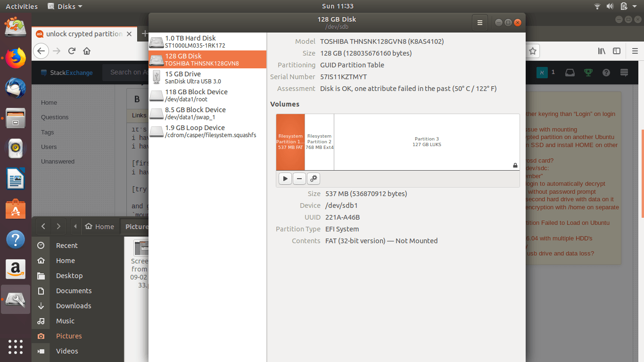Open the Downloads folder in Files sidebar
The image size is (644, 362).
[x=74, y=306]
